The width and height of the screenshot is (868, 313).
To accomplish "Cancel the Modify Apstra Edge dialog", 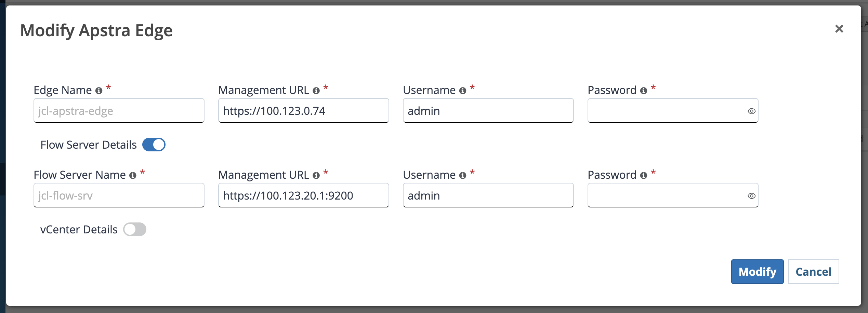I will pyautogui.click(x=813, y=272).
